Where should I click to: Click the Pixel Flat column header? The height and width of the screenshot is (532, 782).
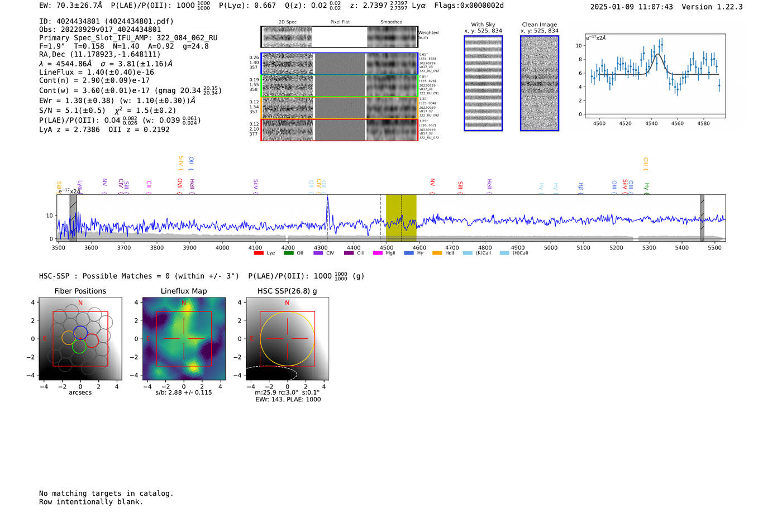click(340, 22)
